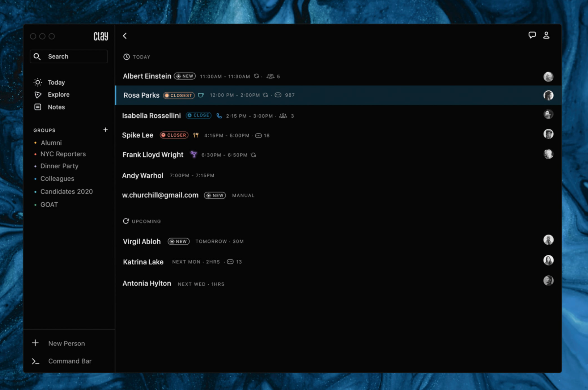This screenshot has height=390, width=588.
Task: Click the MANUAL label in Churchill row
Action: pyautogui.click(x=243, y=195)
